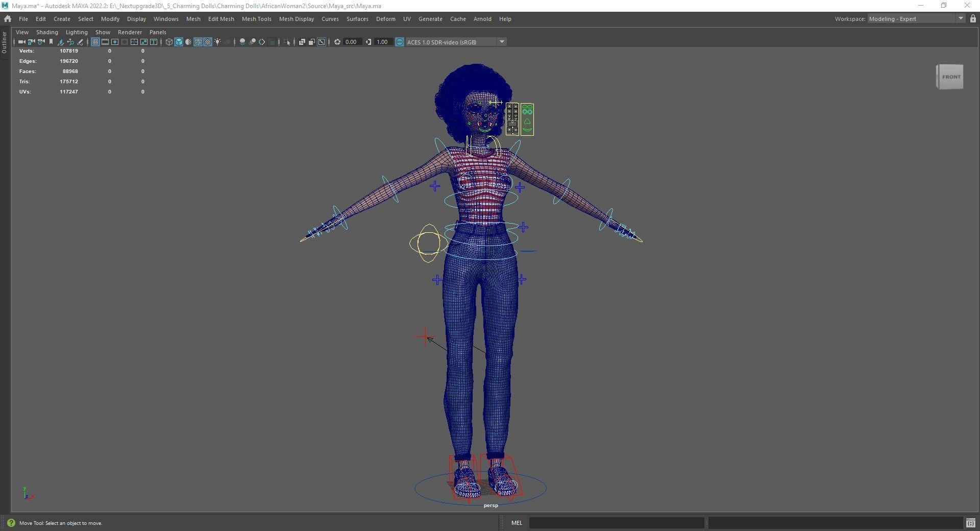Click the Maya Home icon
Viewport: 980px width, 531px height.
7,19
